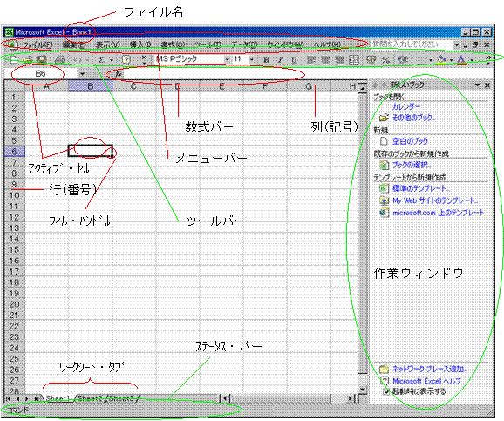Image resolution: width=504 pixels, height=421 pixels.
Task: Click the blank page icon beside 空白のブック
Action: click(384, 141)
